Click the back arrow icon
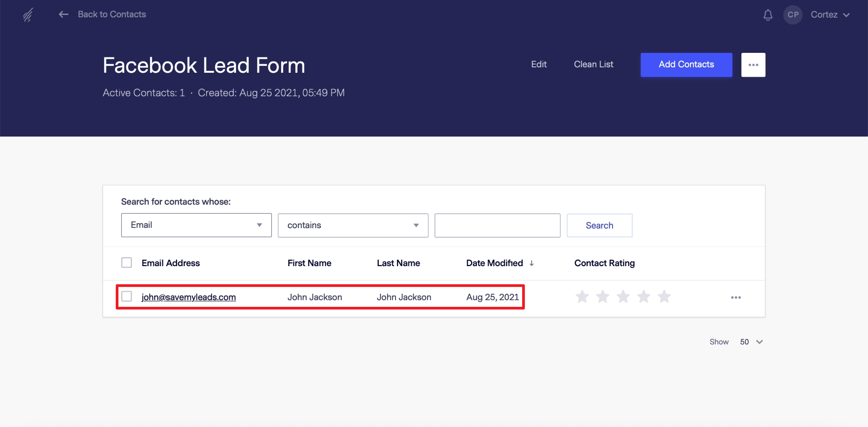Screen dimensions: 868x427 click(x=63, y=14)
